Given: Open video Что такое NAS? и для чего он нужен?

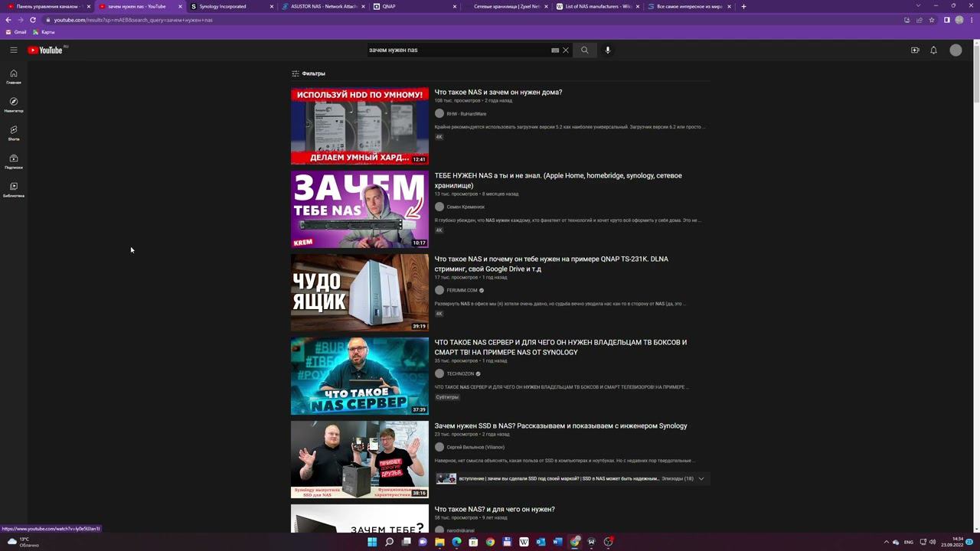Looking at the screenshot, I should pos(495,509).
